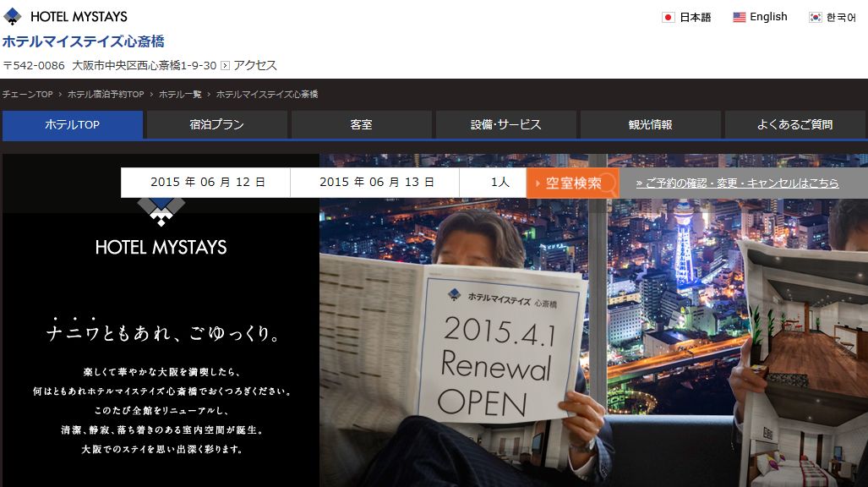Viewport: 868px width, 487px height.
Task: Open the 宿泊プラン tab
Action: point(217,124)
